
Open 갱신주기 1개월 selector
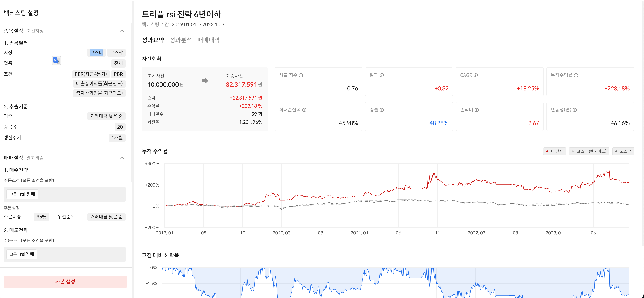pyautogui.click(x=117, y=138)
